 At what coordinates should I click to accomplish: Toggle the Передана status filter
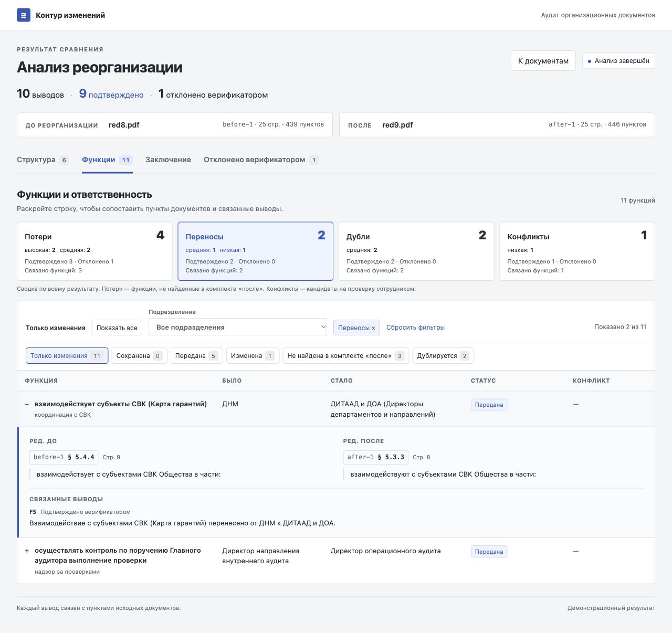[x=197, y=356]
